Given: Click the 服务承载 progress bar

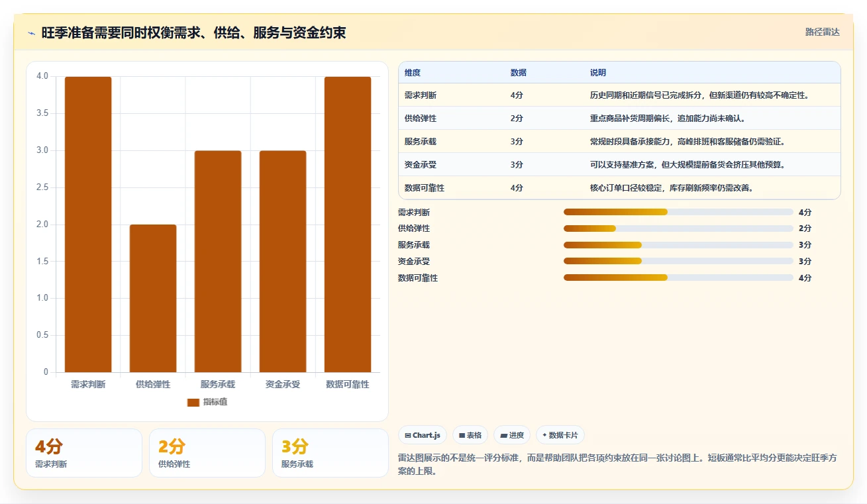Looking at the screenshot, I should click(678, 245).
